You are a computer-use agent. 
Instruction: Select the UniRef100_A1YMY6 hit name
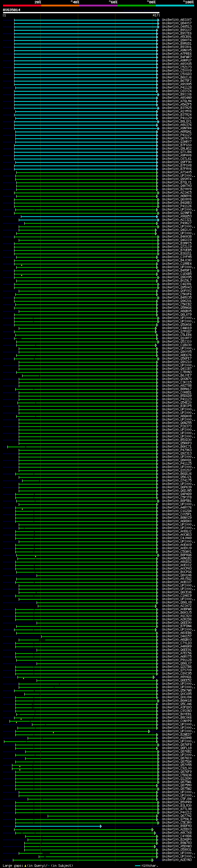click(x=177, y=111)
